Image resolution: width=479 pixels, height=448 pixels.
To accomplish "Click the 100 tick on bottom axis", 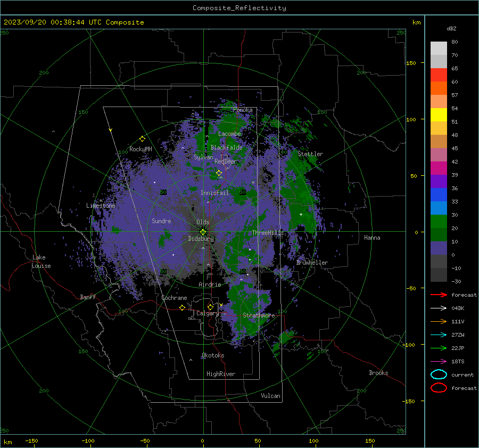I will (313, 441).
